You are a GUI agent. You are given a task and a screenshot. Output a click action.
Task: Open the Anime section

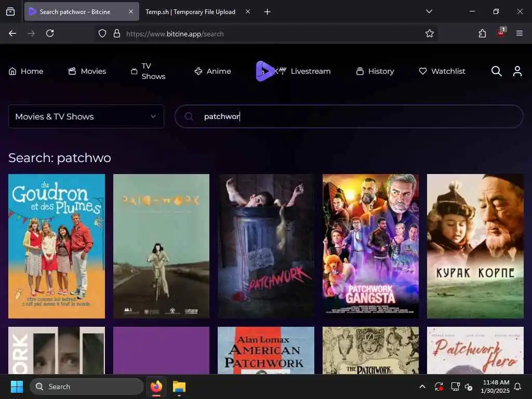click(x=212, y=71)
